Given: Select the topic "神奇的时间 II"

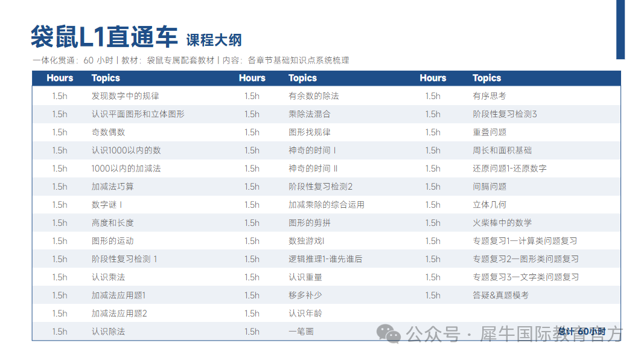Looking at the screenshot, I should [x=313, y=169].
